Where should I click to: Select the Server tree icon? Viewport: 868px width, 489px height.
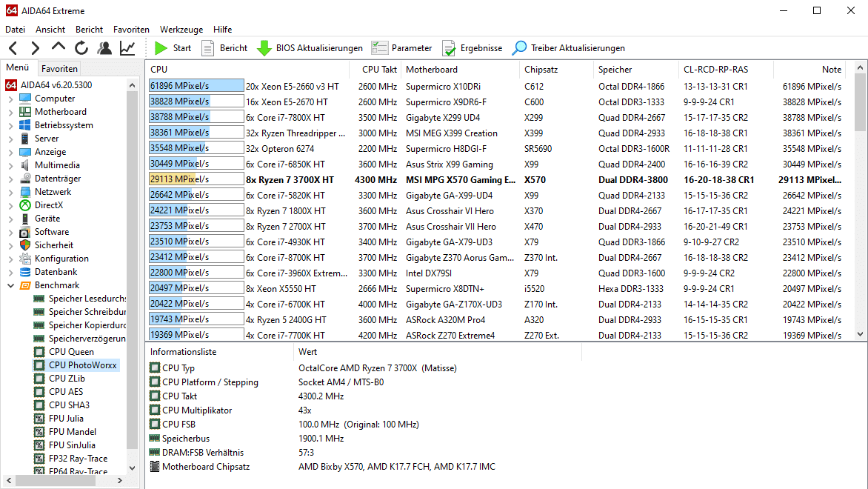pos(25,139)
